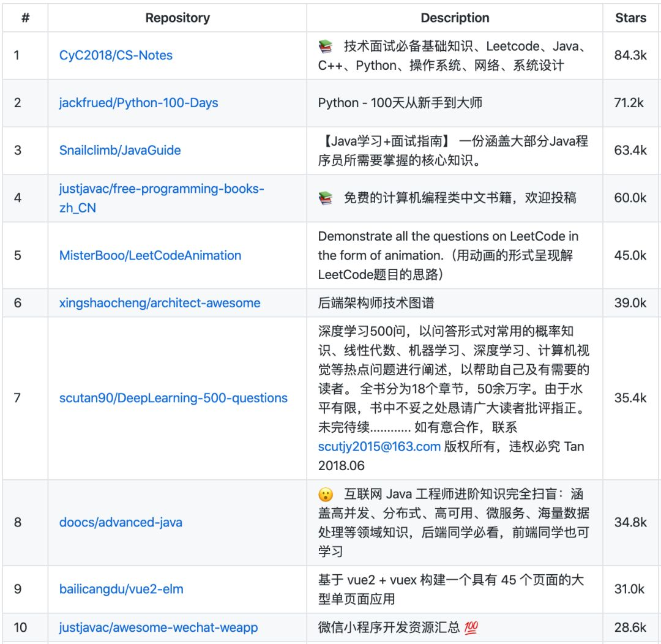Screen dimensions: 661x644
Task: Click rank number 10 cell
Action: [25, 627]
